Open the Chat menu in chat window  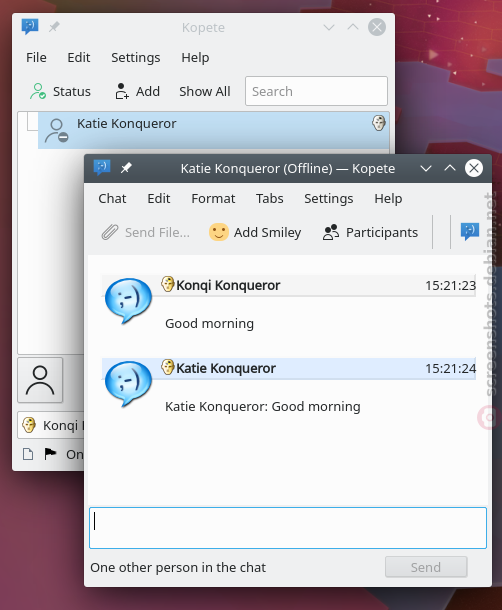tap(112, 199)
